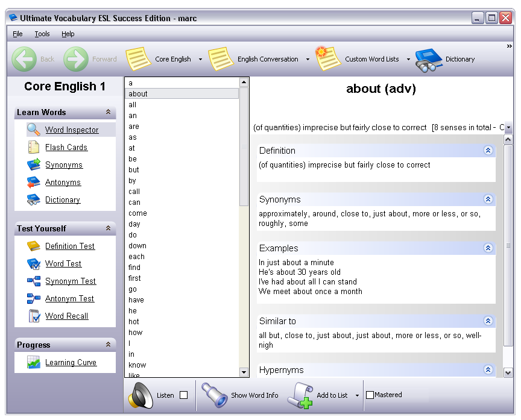Open English Conversation notepad icon

(x=221, y=59)
